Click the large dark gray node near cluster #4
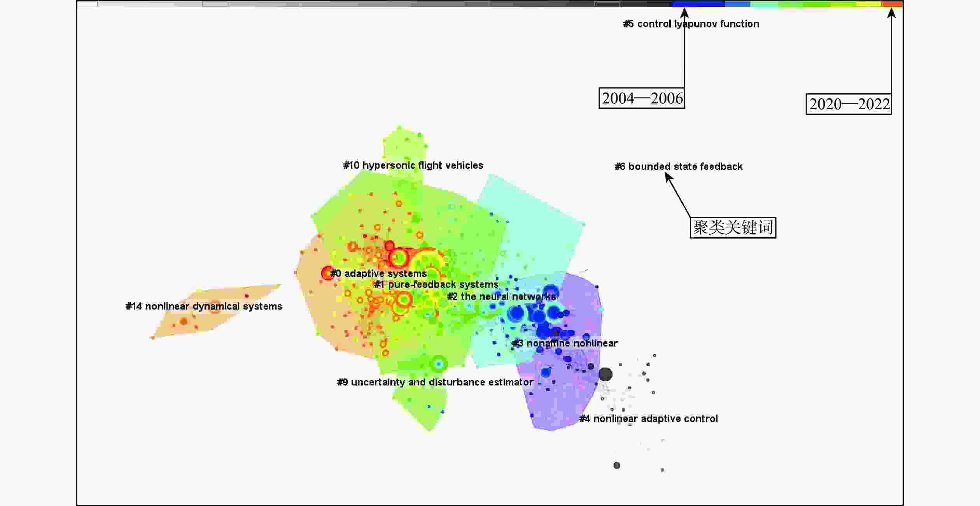The width and height of the screenshot is (980, 506). coord(605,374)
